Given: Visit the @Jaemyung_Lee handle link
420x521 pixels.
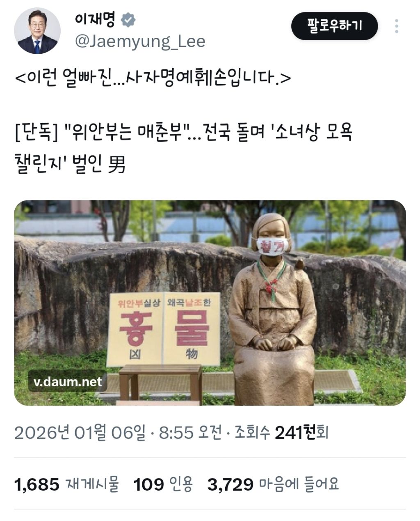Looking at the screenshot, I should click(139, 41).
